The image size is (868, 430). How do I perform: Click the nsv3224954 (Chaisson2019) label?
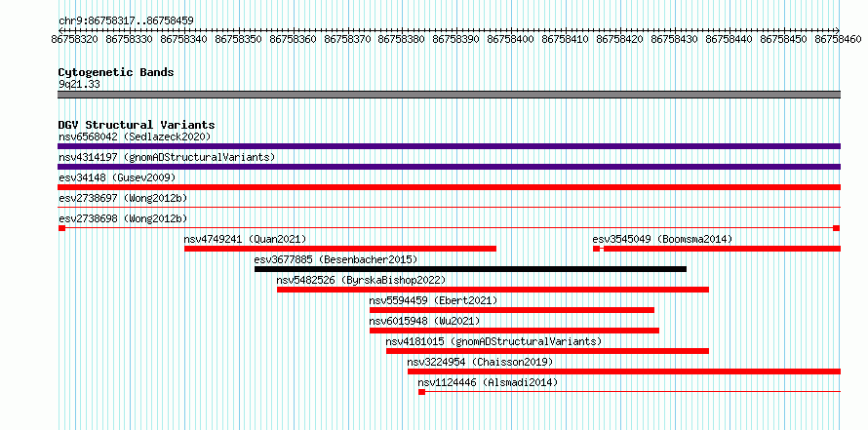pos(480,362)
